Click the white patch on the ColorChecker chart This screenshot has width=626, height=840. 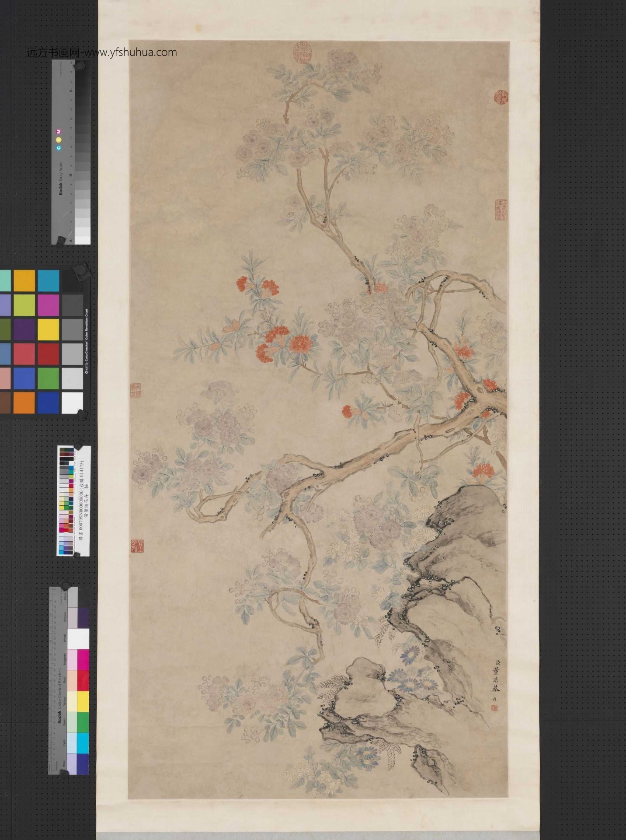[72, 402]
